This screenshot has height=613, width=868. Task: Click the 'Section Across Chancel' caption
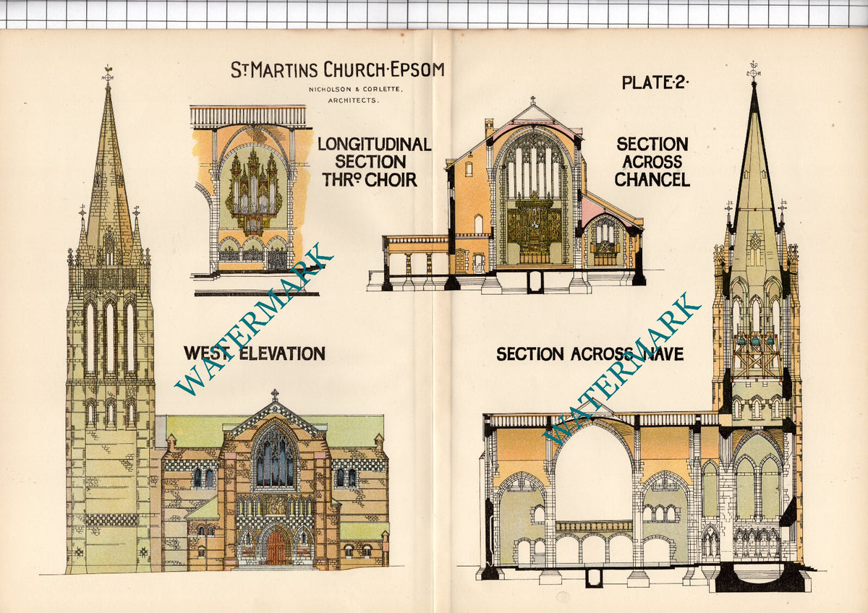point(652,162)
